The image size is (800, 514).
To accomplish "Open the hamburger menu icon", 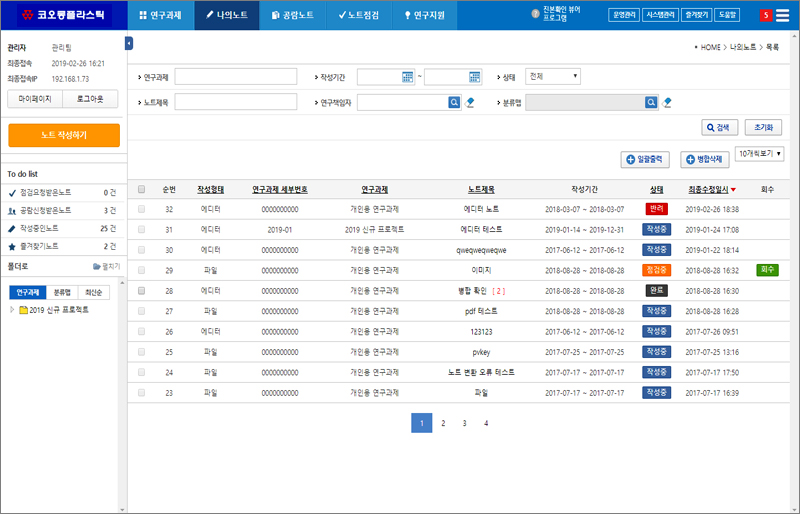I will point(783,15).
